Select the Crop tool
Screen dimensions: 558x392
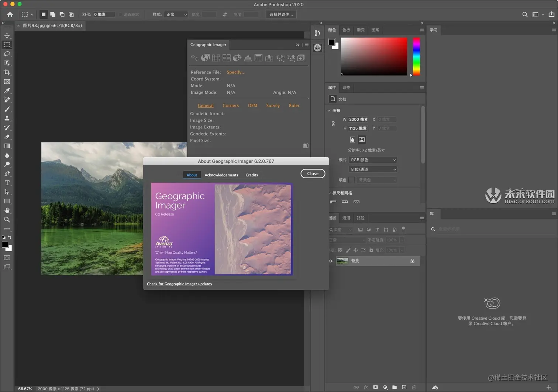pyautogui.click(x=7, y=72)
